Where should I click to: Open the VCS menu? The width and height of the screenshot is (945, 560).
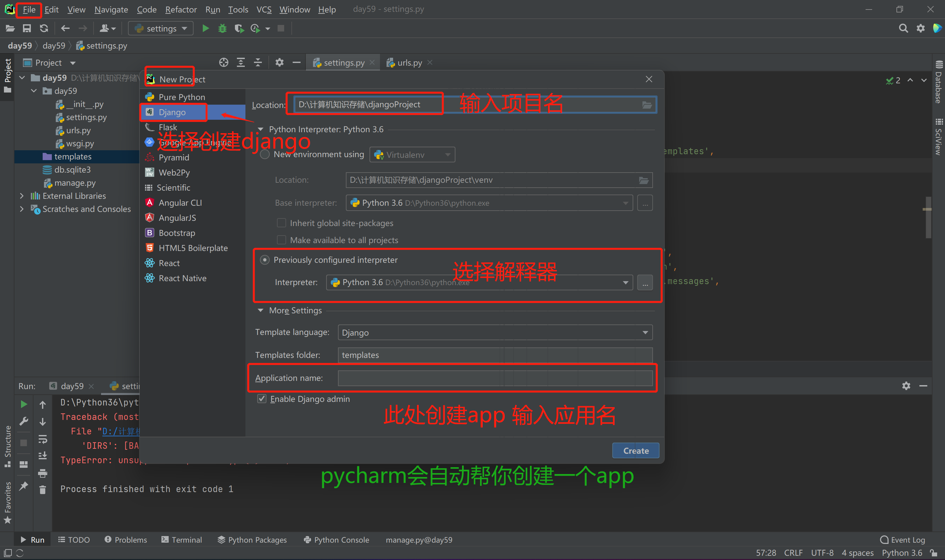(x=264, y=10)
